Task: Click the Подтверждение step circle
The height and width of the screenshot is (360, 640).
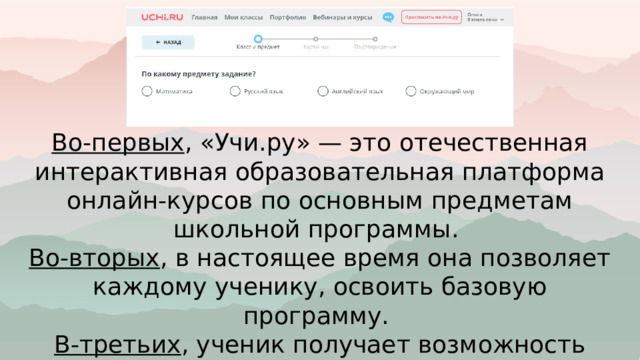Action: (375, 39)
